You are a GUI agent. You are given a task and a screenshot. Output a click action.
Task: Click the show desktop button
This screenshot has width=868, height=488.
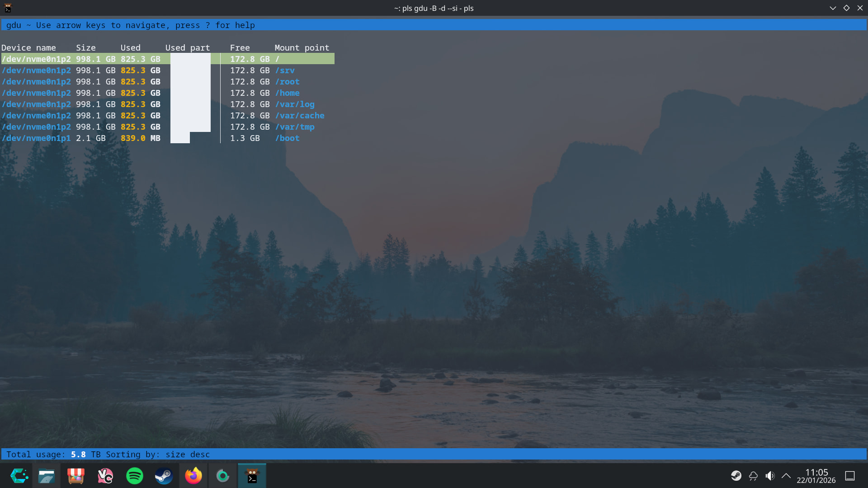point(850,476)
